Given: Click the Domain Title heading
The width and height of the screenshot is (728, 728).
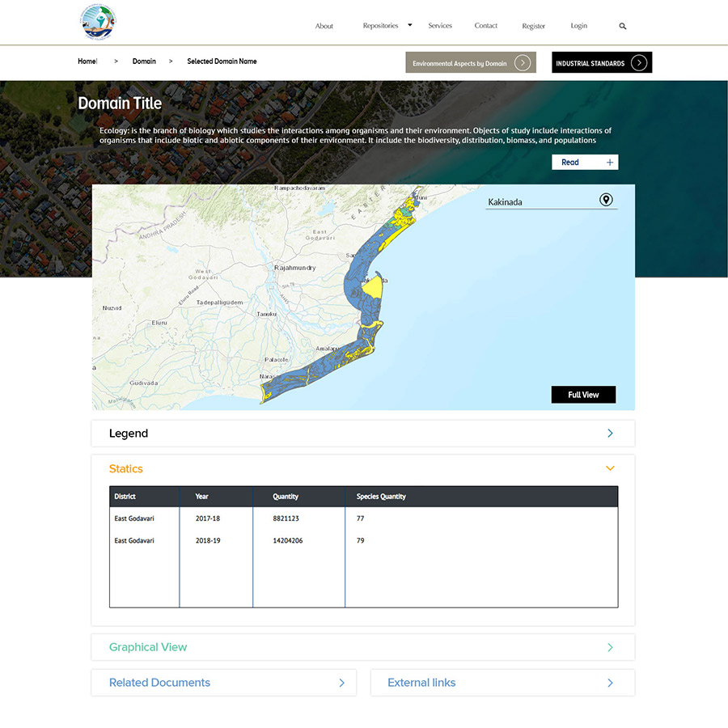Looking at the screenshot, I should pyautogui.click(x=120, y=103).
